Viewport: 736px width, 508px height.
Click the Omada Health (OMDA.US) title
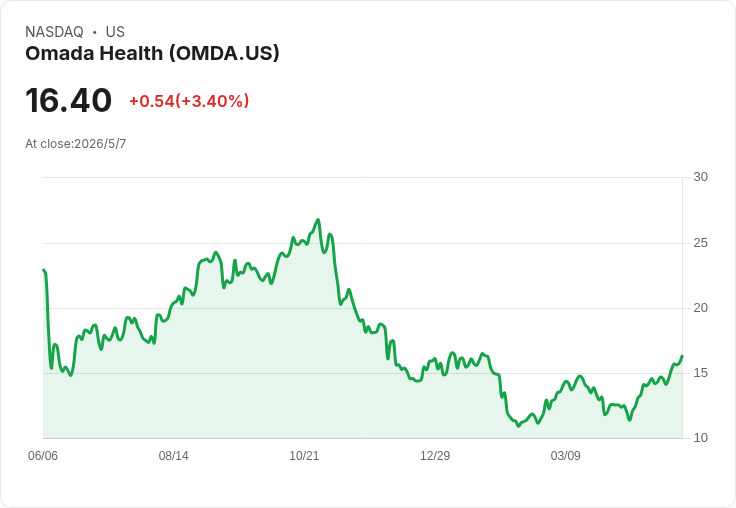click(152, 54)
